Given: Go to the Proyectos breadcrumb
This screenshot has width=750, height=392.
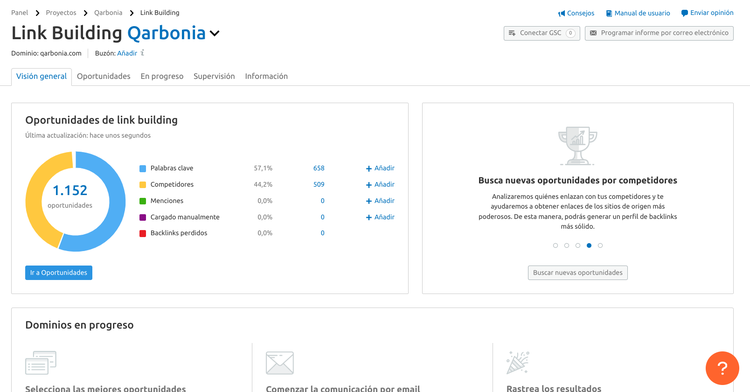Looking at the screenshot, I should tap(61, 12).
